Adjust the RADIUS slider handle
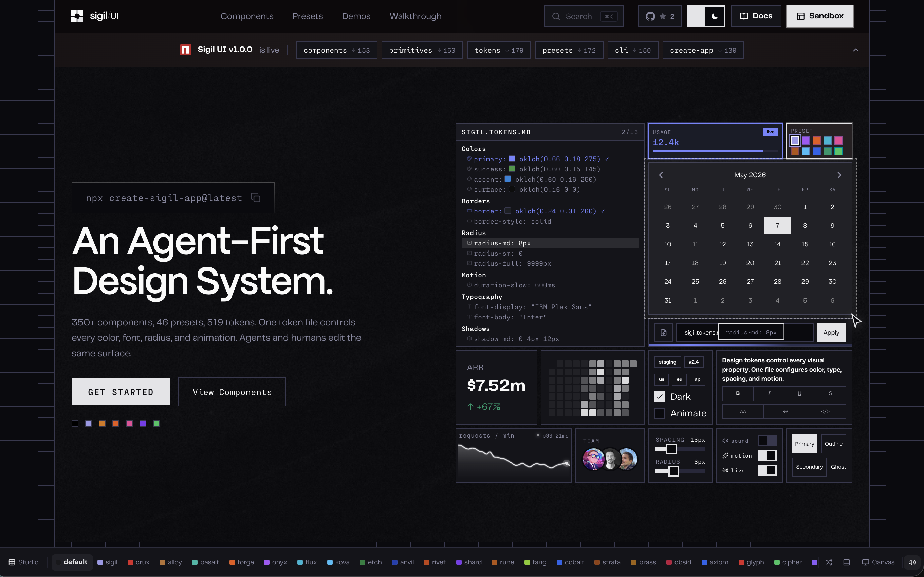The width and height of the screenshot is (924, 577). (x=673, y=471)
